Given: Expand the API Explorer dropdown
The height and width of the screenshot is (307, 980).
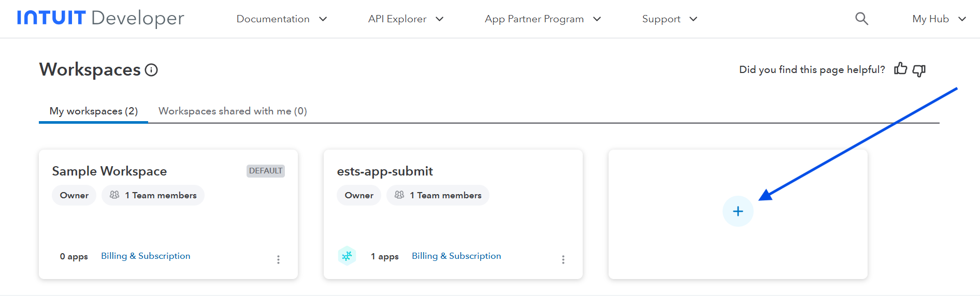Looking at the screenshot, I should point(406,19).
